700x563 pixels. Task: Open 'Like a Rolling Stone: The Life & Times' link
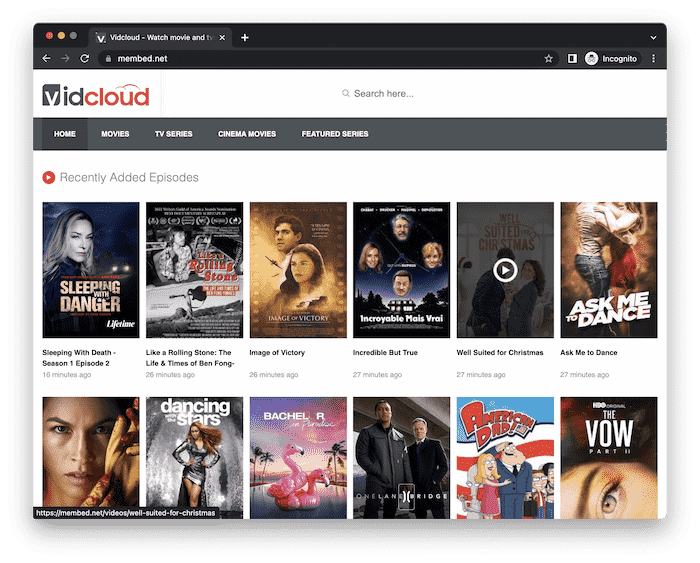pyautogui.click(x=190, y=358)
